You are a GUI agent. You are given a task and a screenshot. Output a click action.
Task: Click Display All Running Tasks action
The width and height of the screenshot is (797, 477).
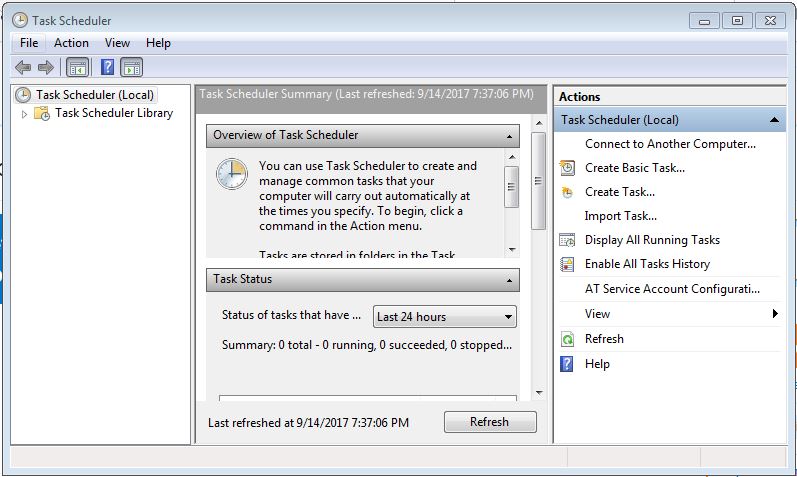(652, 240)
